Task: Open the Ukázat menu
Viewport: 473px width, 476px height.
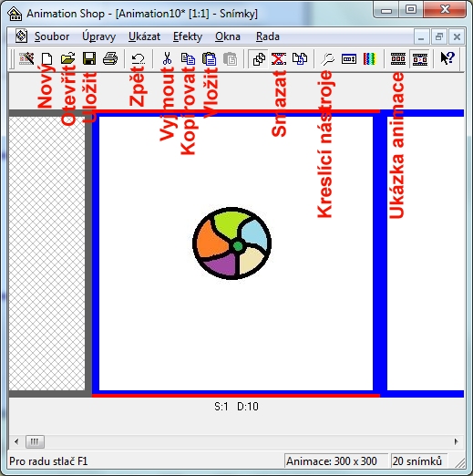Action: click(144, 36)
